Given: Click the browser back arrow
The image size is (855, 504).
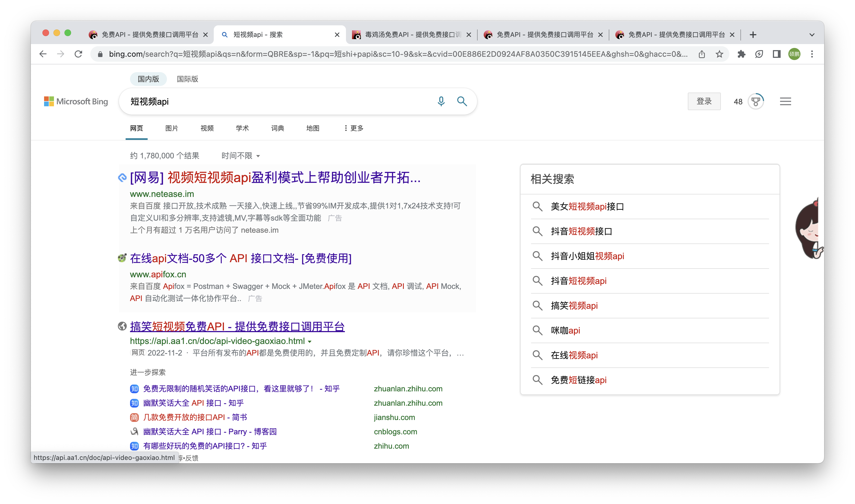Looking at the screenshot, I should tap(43, 54).
